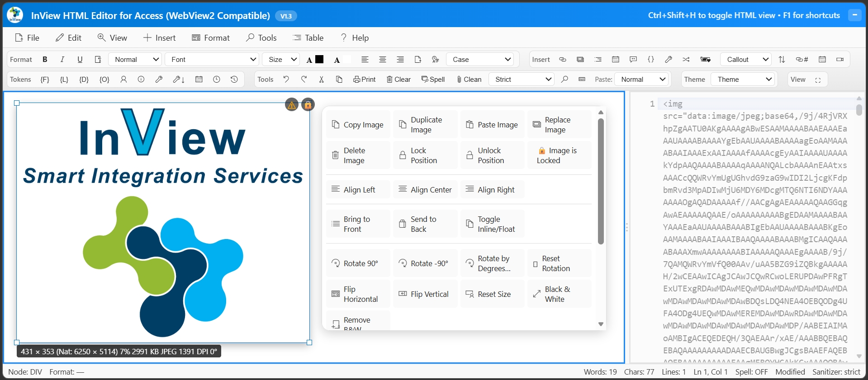Screen dimensions: 868x380
Task: Click Duplicate Image button
Action: tap(425, 125)
